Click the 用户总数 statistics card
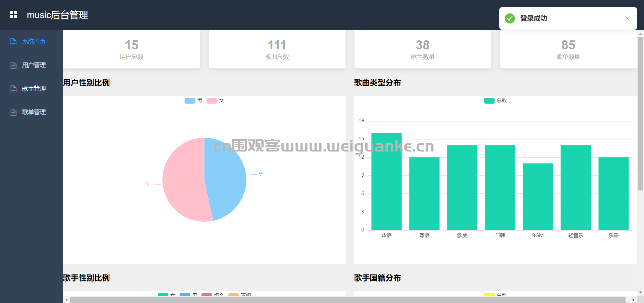 [131, 49]
